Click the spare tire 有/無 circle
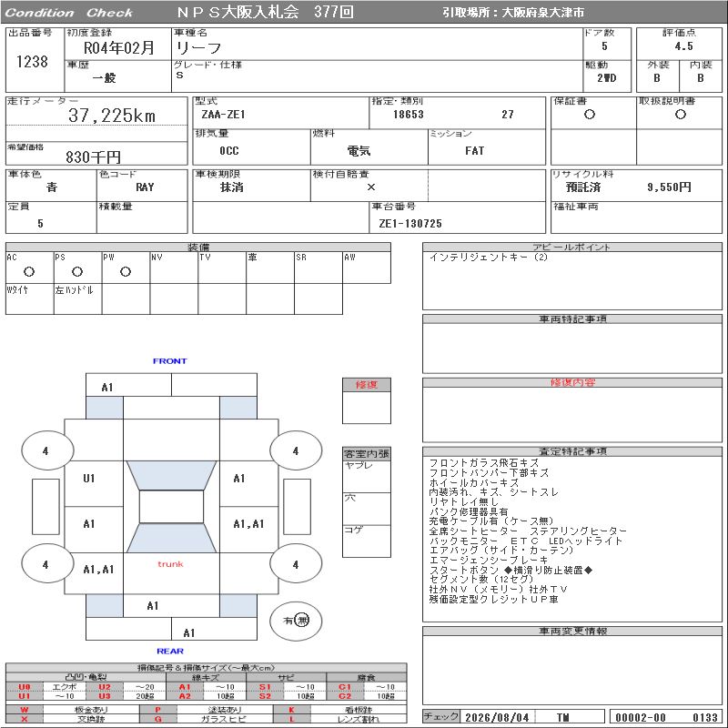 (297, 621)
